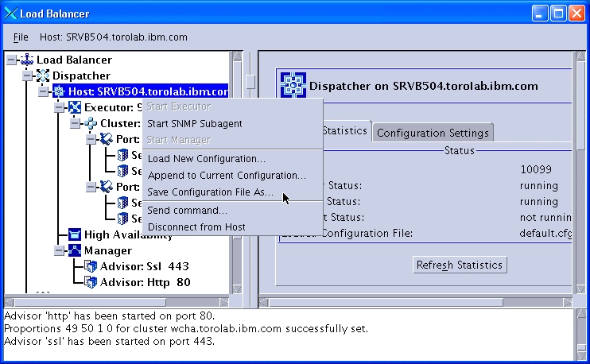Viewport: 590px width, 364px height.
Task: Click the Load Balancer anchor icon in tree
Action: point(27,60)
